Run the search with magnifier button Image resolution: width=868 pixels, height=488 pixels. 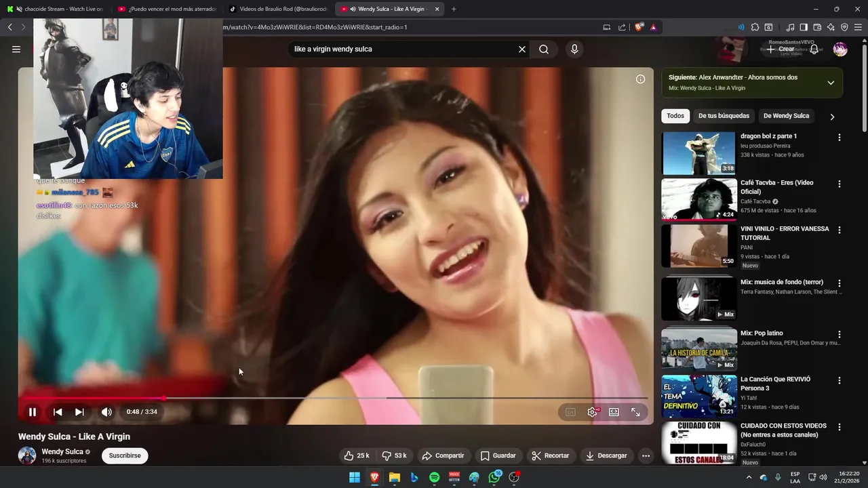coord(544,49)
